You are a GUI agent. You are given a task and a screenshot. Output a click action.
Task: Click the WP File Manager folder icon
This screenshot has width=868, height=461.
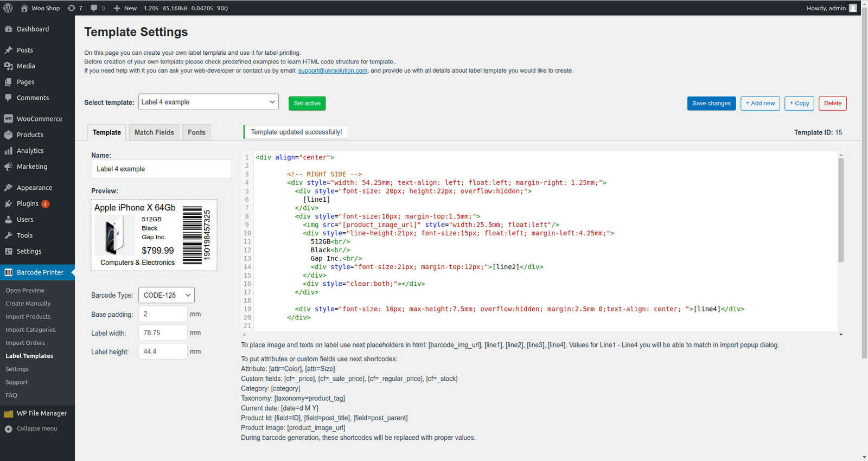(8, 413)
